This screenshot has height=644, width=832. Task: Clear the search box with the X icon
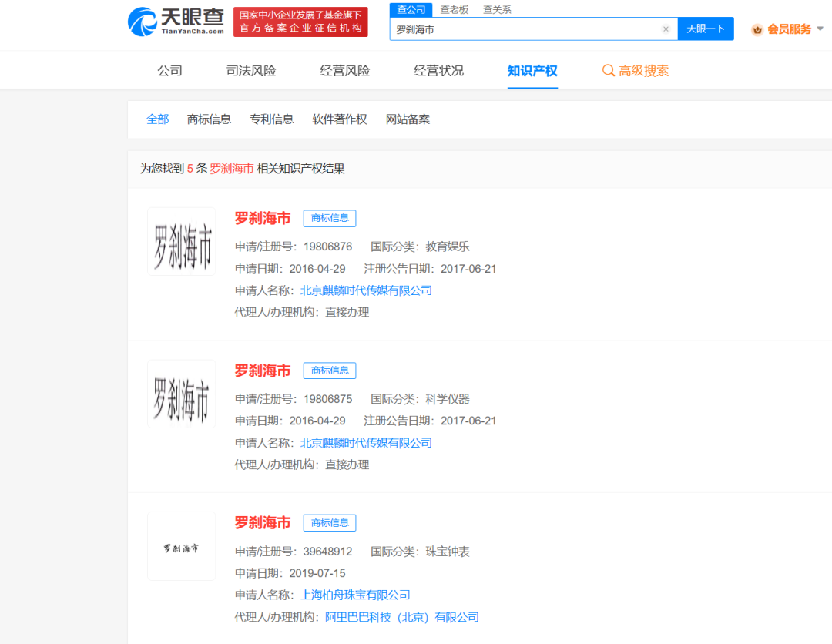click(666, 29)
